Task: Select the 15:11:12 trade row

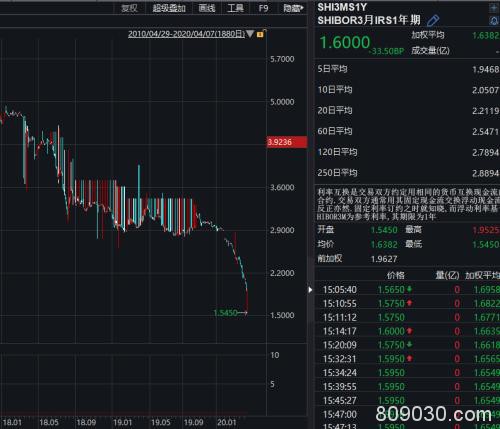Action: pyautogui.click(x=407, y=317)
